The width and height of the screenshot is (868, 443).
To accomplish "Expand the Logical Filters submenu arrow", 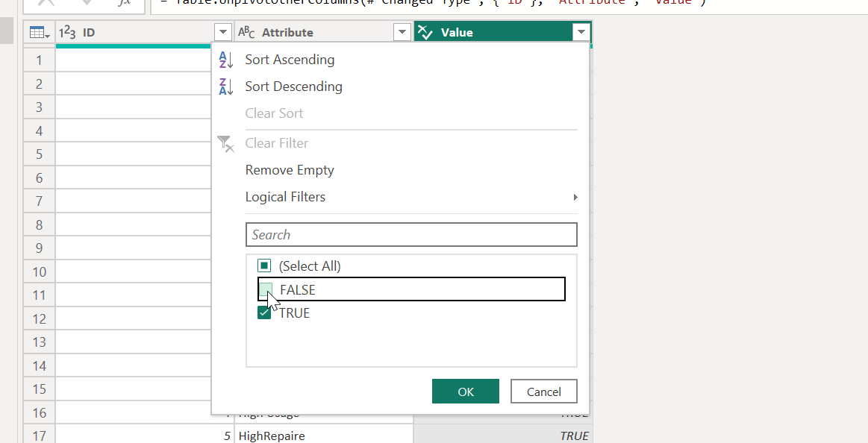I will point(575,198).
